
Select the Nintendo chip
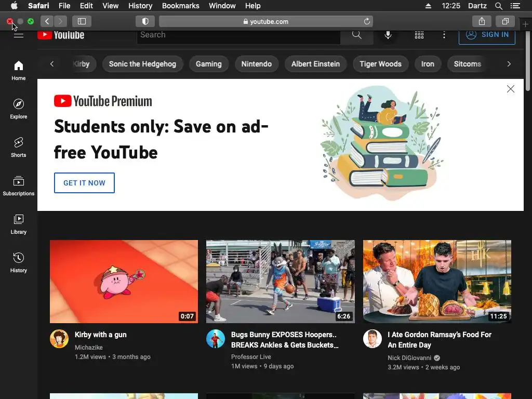coord(257,64)
